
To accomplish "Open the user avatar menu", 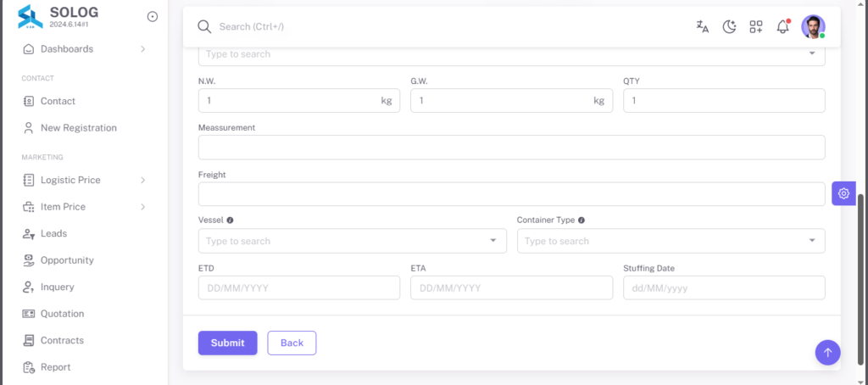I will click(x=813, y=26).
